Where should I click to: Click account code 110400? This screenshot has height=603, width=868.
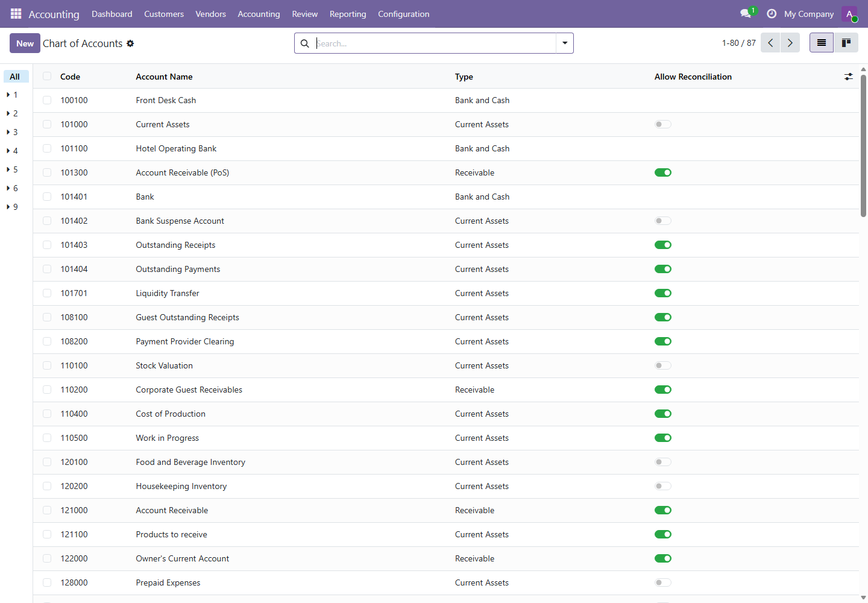click(74, 414)
